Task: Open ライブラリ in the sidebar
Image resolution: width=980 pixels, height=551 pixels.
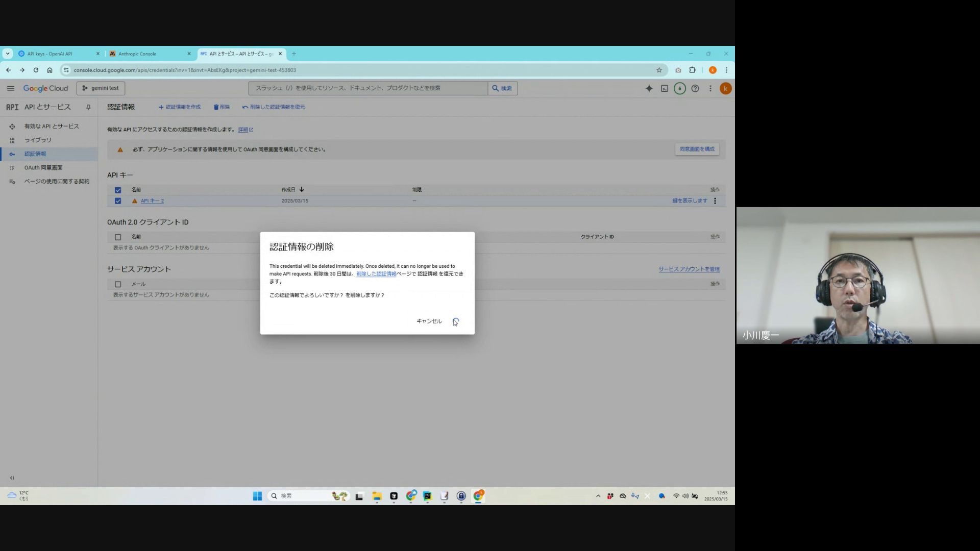Action: (38, 140)
